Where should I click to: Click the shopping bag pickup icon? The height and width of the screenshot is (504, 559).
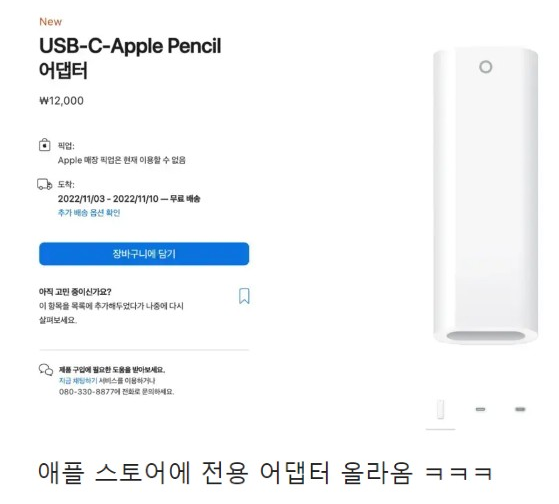(45, 145)
